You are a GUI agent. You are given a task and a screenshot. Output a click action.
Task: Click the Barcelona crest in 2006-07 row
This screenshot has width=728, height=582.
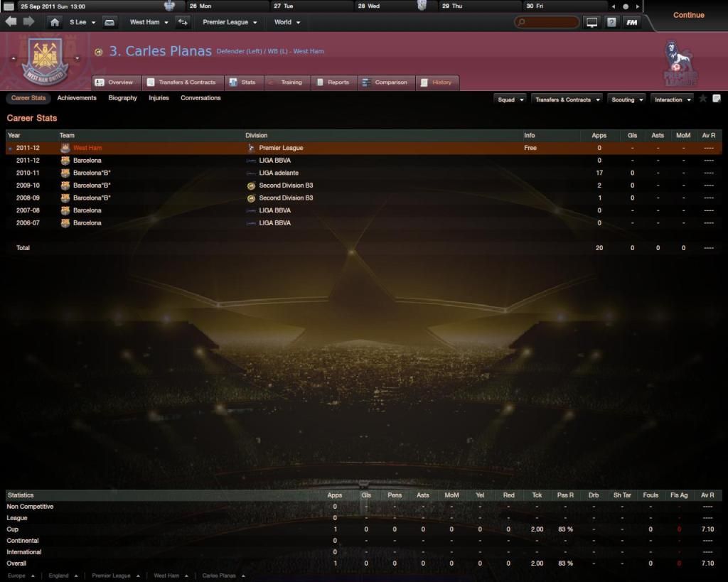(65, 223)
